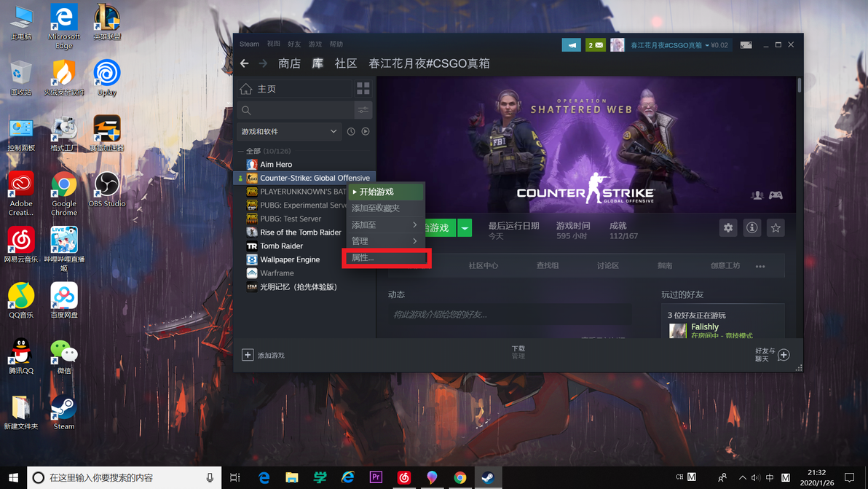Open the green play button dropdown arrow
The width and height of the screenshot is (868, 489).
(x=465, y=227)
